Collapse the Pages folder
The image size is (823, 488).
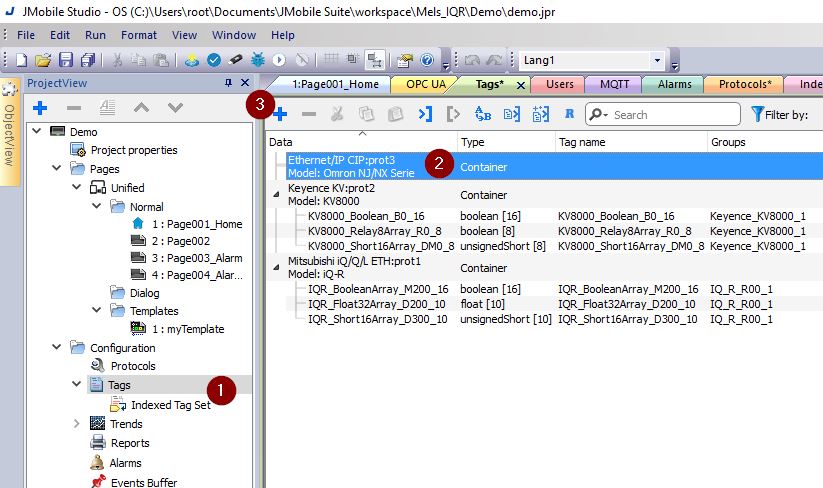click(57, 168)
